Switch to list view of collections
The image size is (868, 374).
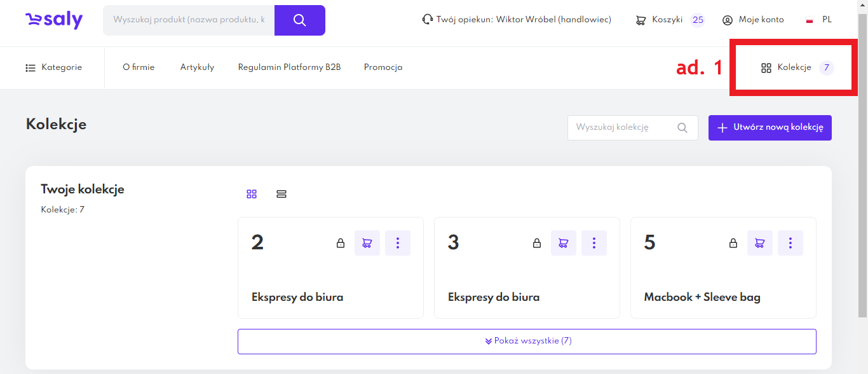pos(281,194)
